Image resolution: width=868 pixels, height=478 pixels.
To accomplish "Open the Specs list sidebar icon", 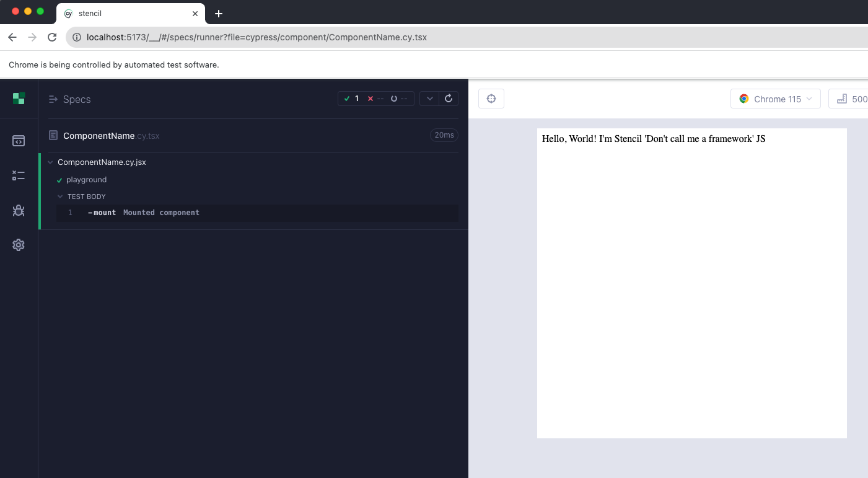I will tap(19, 141).
